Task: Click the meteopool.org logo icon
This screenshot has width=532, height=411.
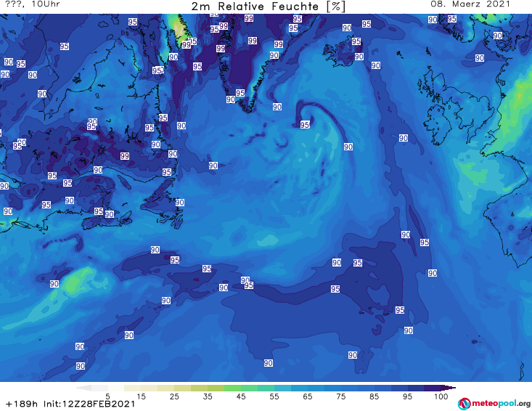Action: (x=464, y=404)
